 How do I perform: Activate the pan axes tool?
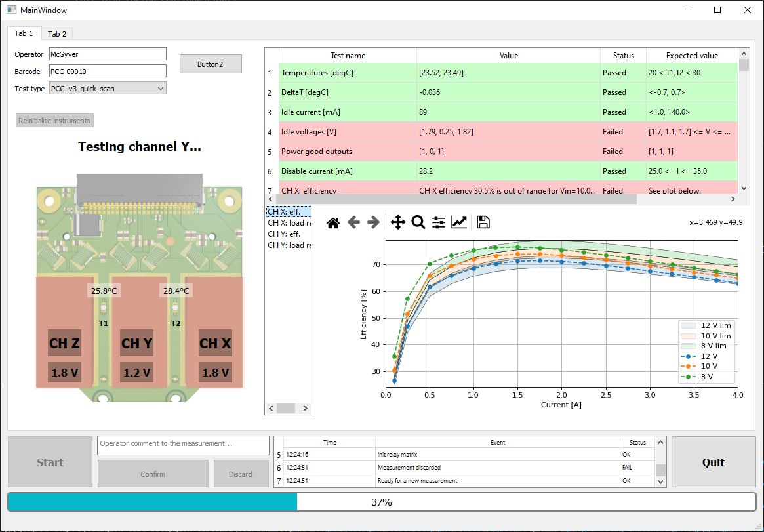pyautogui.click(x=397, y=223)
